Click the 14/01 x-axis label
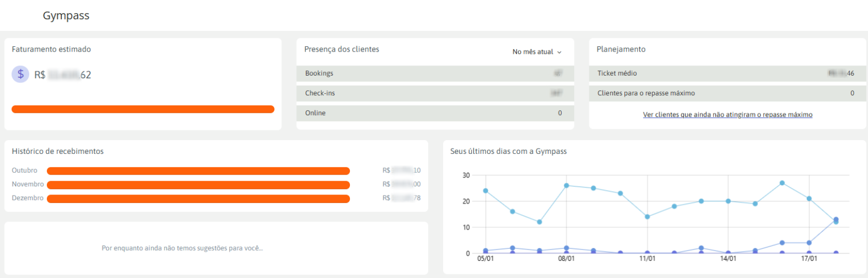The width and height of the screenshot is (868, 278). tap(728, 259)
